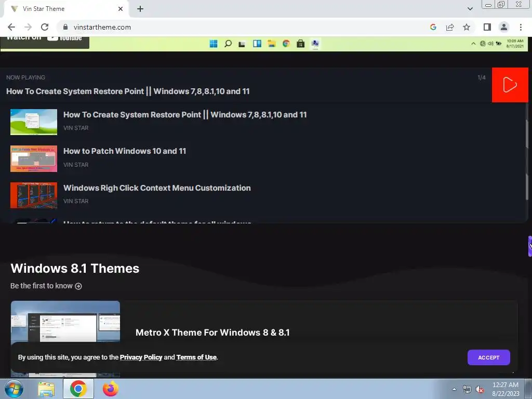
Task: Click the NOW PLAYING video title
Action: [x=128, y=91]
